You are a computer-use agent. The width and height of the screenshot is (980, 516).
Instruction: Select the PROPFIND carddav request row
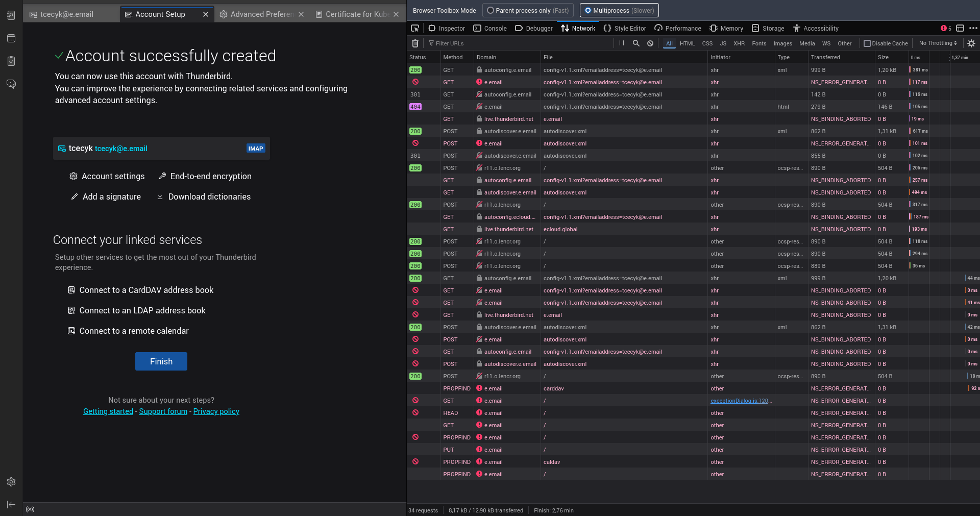point(693,388)
